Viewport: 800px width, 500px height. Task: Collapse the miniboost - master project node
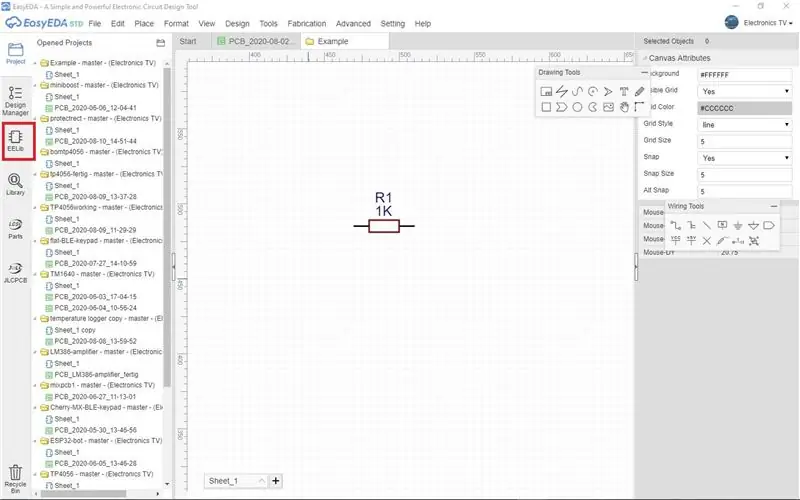(x=35, y=85)
